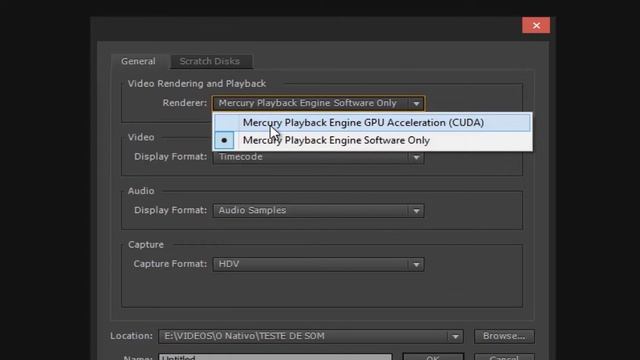Screen dimensions: 640x360
Task: Open the Location path dropdown
Action: click(x=311, y=336)
